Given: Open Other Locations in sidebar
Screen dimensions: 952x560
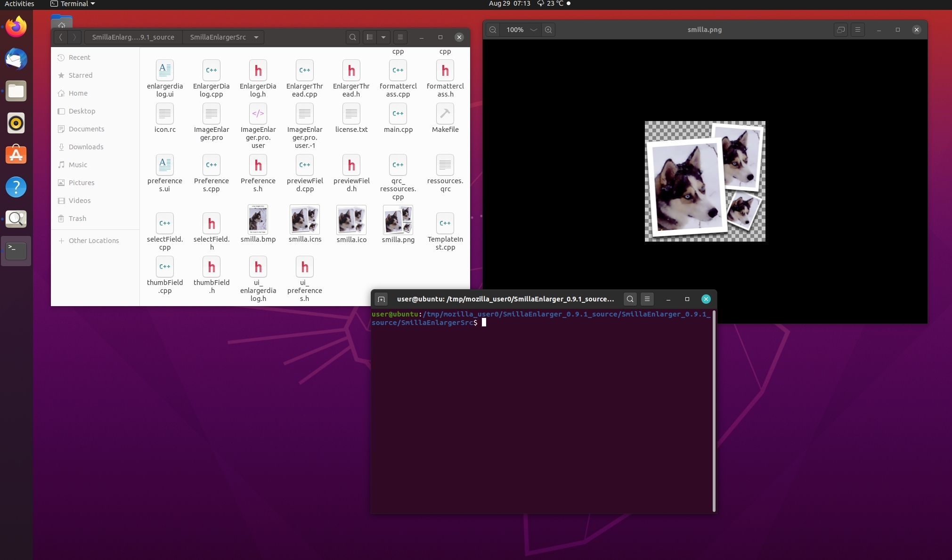Looking at the screenshot, I should [94, 241].
